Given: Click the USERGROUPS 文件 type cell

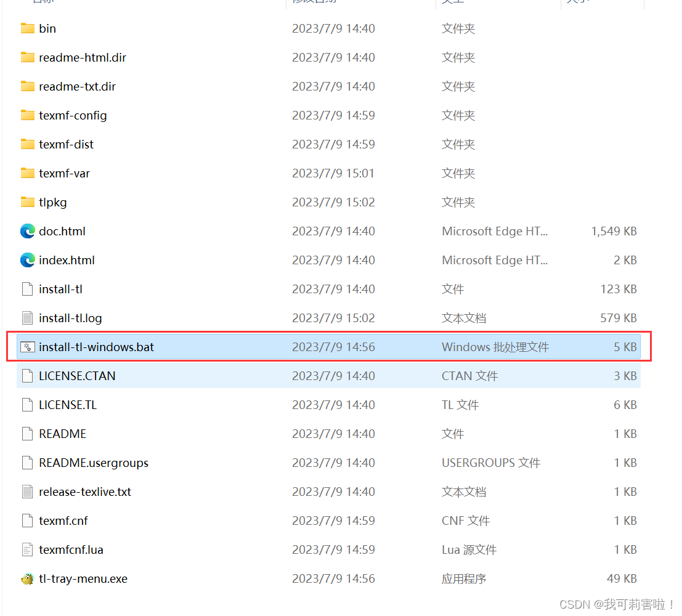Looking at the screenshot, I should pyautogui.click(x=490, y=463).
